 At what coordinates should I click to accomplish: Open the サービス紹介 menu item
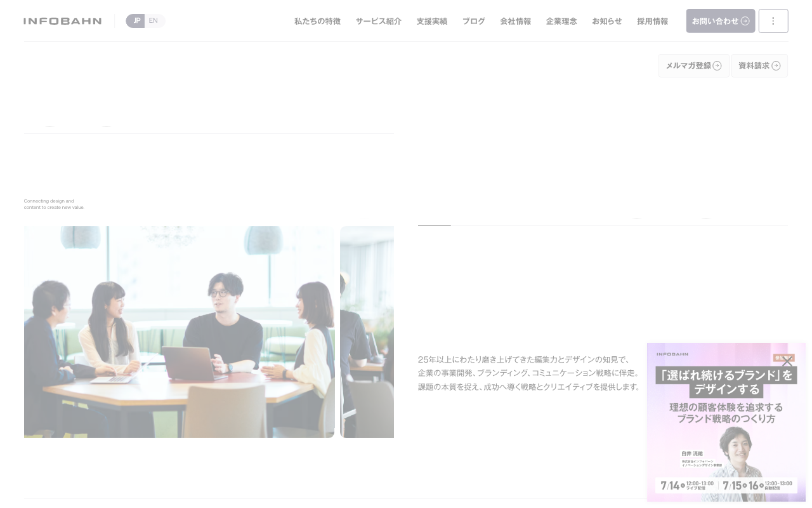pyautogui.click(x=378, y=21)
